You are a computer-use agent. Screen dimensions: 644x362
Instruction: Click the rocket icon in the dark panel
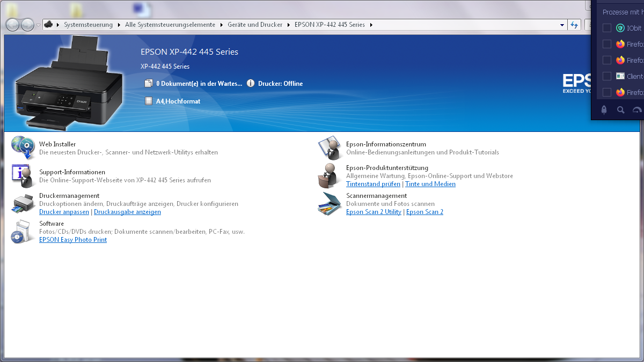(604, 109)
